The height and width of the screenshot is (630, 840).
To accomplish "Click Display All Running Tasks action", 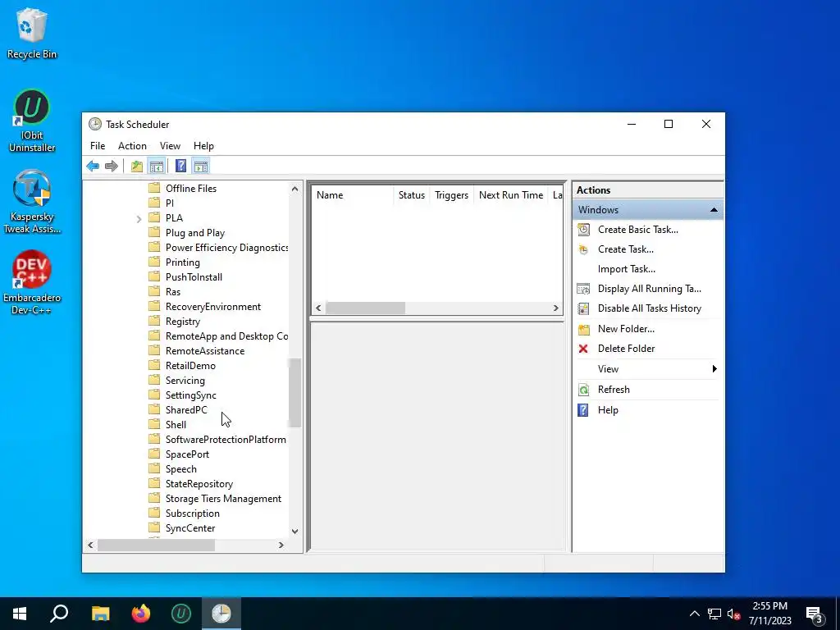I will point(650,289).
